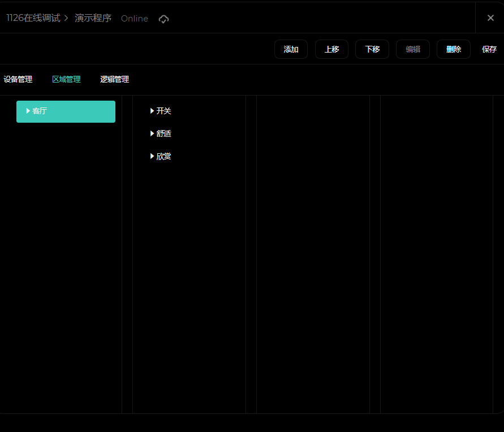Expand the 欣赏 triangle arrow
Viewport: 504px width, 432px height.
coord(152,157)
